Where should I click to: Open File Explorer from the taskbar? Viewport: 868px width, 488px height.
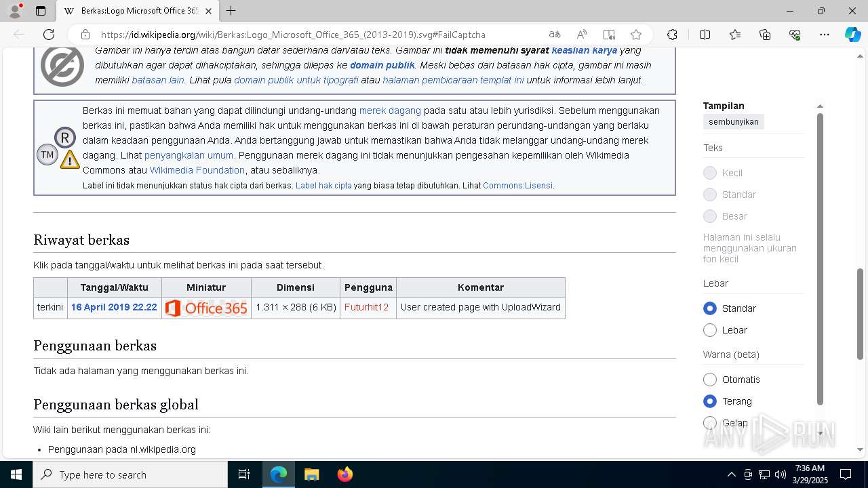pyautogui.click(x=311, y=474)
